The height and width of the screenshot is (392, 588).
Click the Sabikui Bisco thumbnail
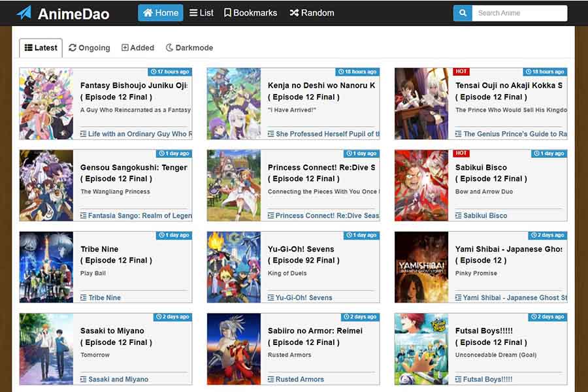click(421, 186)
